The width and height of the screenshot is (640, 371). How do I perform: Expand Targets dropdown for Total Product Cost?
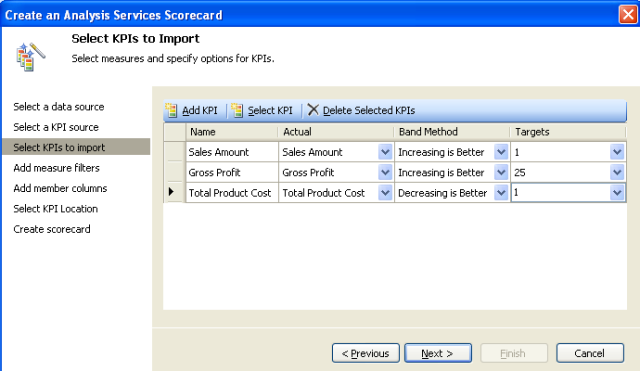click(617, 193)
